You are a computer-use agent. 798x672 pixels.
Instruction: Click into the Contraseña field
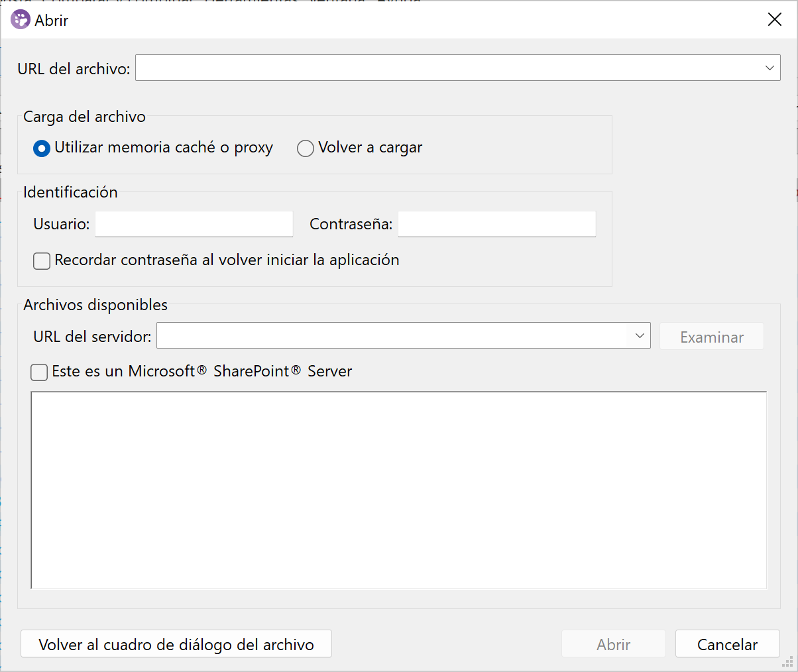497,224
